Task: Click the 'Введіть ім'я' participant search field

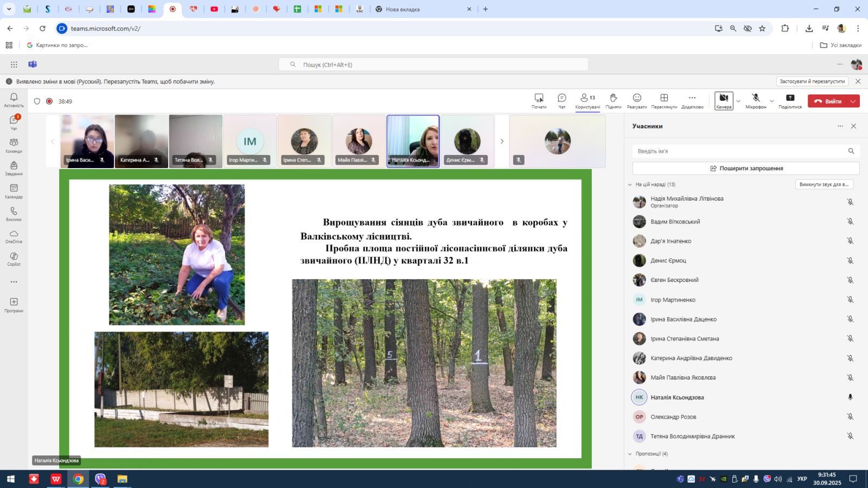Action: coord(738,151)
